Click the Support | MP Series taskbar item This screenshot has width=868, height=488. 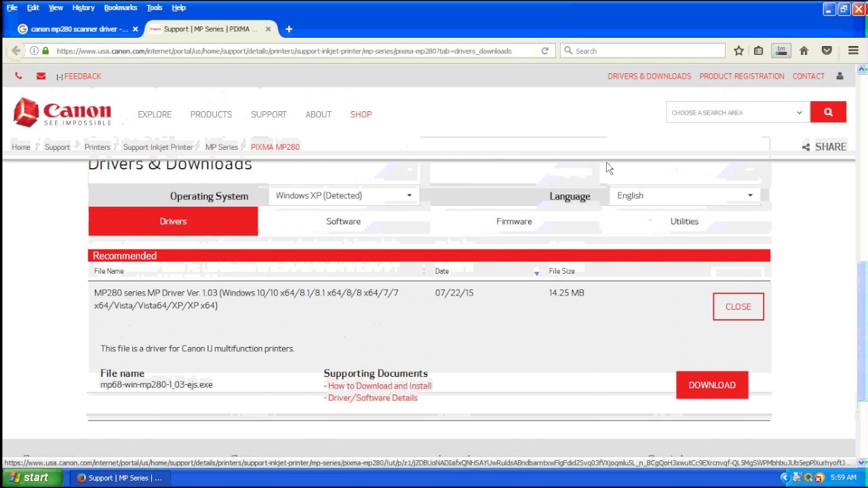point(119,478)
